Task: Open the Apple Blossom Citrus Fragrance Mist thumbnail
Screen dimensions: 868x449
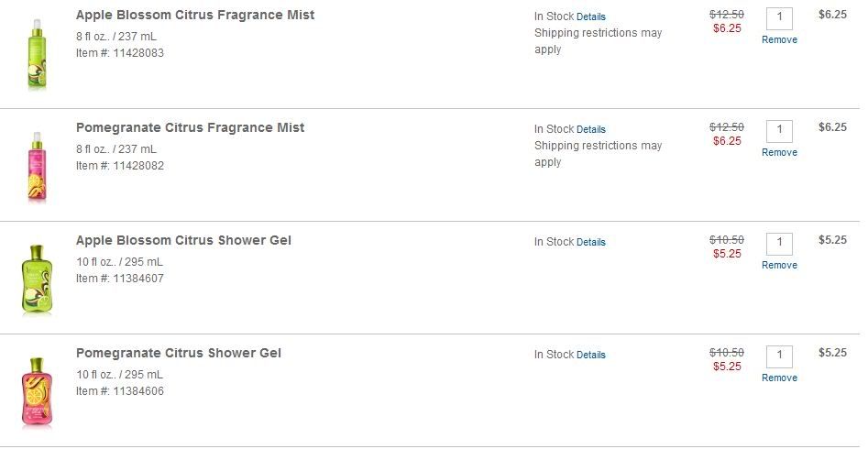Action: tap(37, 54)
